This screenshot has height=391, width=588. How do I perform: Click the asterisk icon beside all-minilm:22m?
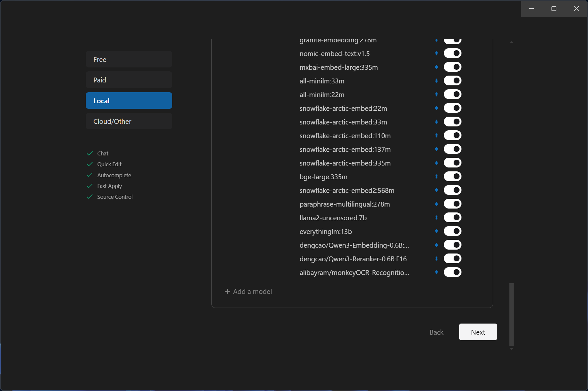pyautogui.click(x=436, y=94)
